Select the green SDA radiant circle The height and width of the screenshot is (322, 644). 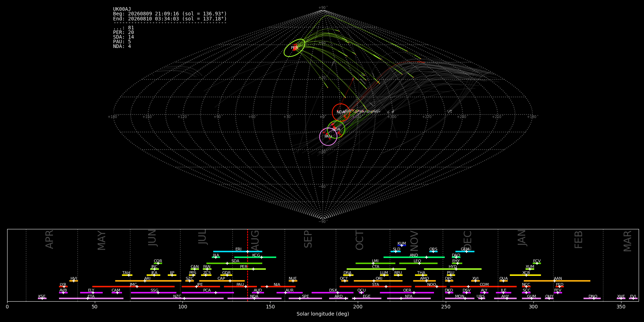tap(336, 130)
